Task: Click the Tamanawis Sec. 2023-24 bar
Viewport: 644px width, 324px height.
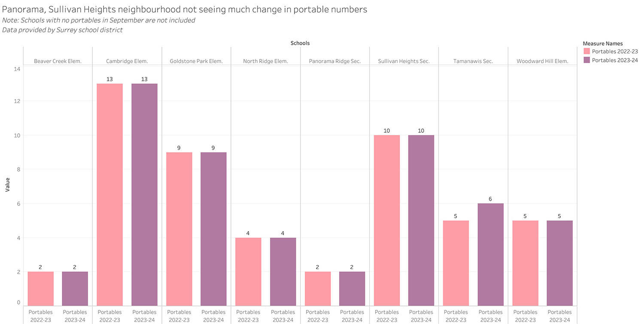Action: click(x=490, y=254)
